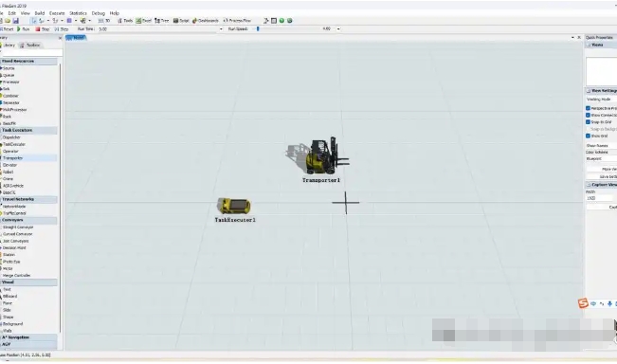
Task: Open the Run Time dropdown arrow
Action: (221, 29)
